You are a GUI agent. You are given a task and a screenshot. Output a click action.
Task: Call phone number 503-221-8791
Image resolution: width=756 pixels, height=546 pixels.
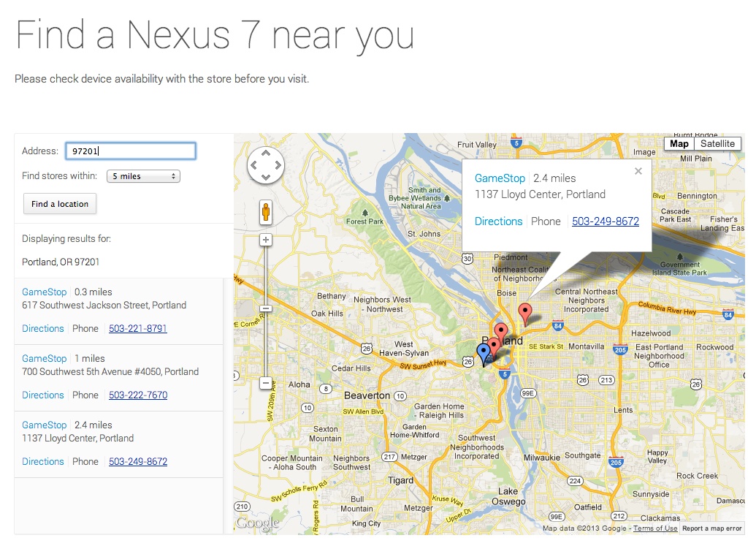(138, 328)
